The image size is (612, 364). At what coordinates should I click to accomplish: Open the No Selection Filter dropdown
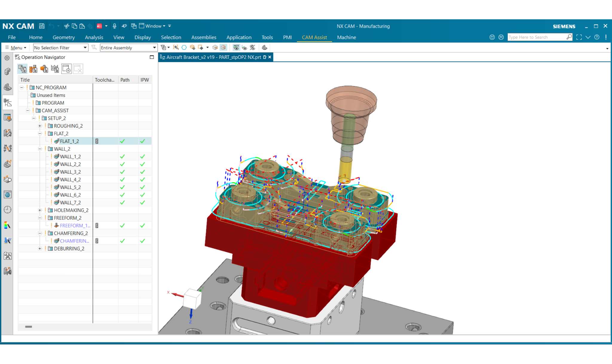tap(61, 48)
